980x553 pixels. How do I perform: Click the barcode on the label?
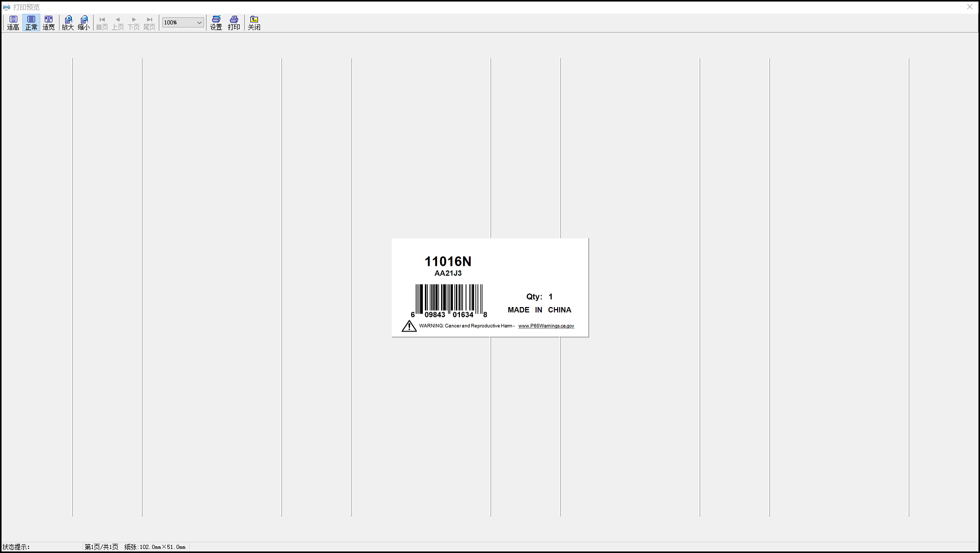(449, 300)
